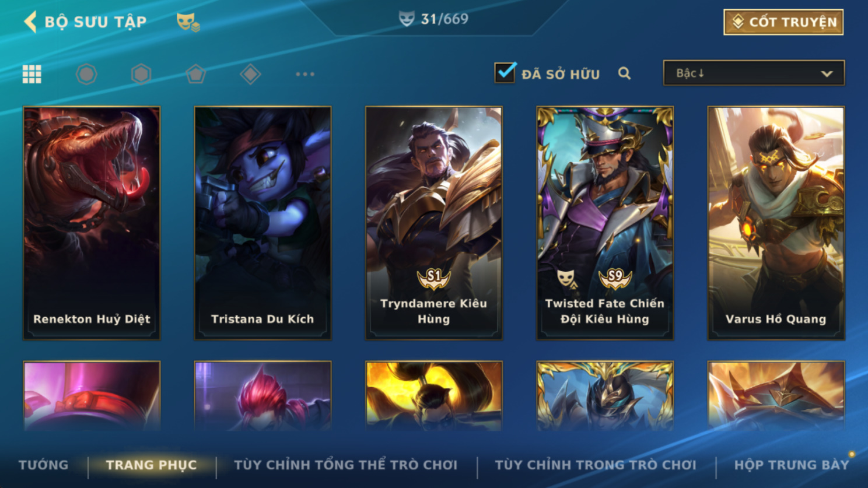Filter by the hexagon rarity tier icon

[141, 74]
